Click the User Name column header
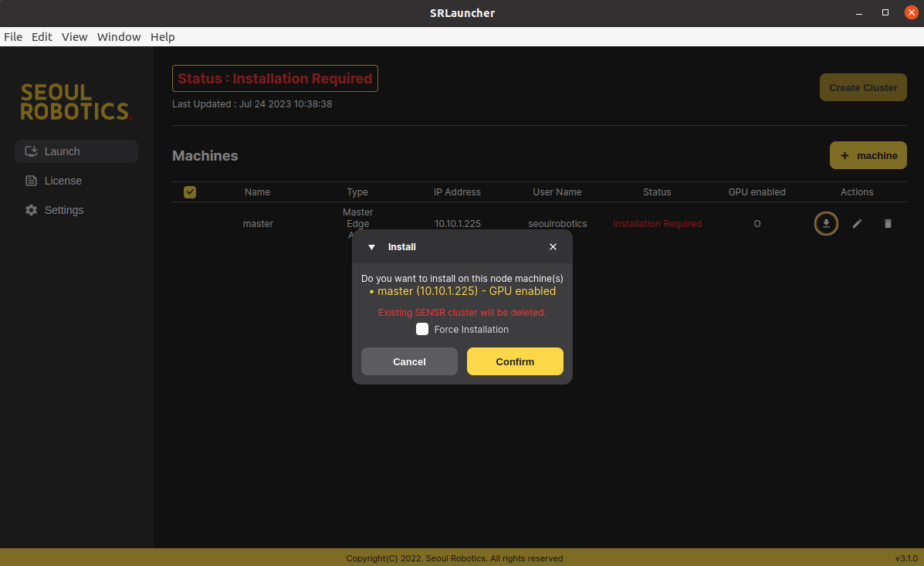The width and height of the screenshot is (924, 566). (x=557, y=192)
